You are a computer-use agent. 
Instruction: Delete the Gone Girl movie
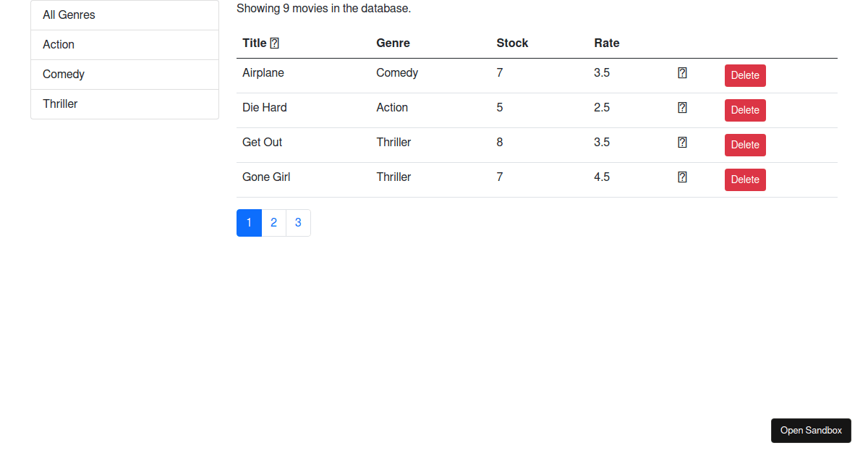[x=745, y=180]
